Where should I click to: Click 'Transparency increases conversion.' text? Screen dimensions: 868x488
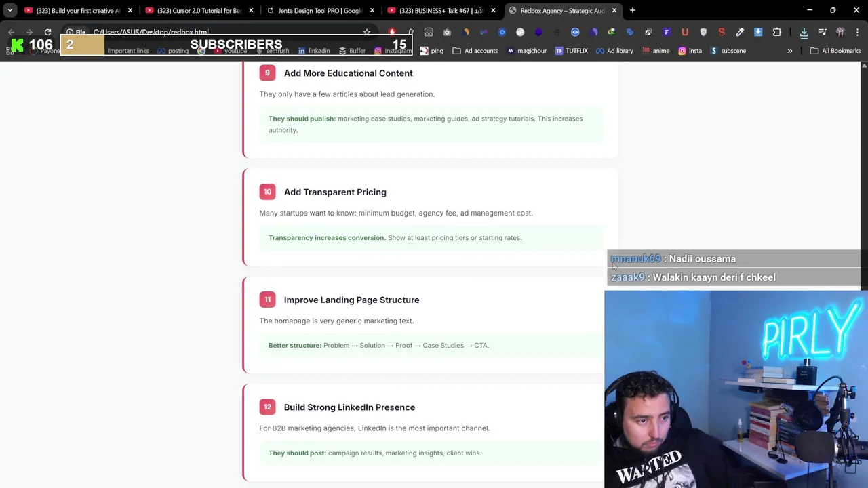[327, 238]
